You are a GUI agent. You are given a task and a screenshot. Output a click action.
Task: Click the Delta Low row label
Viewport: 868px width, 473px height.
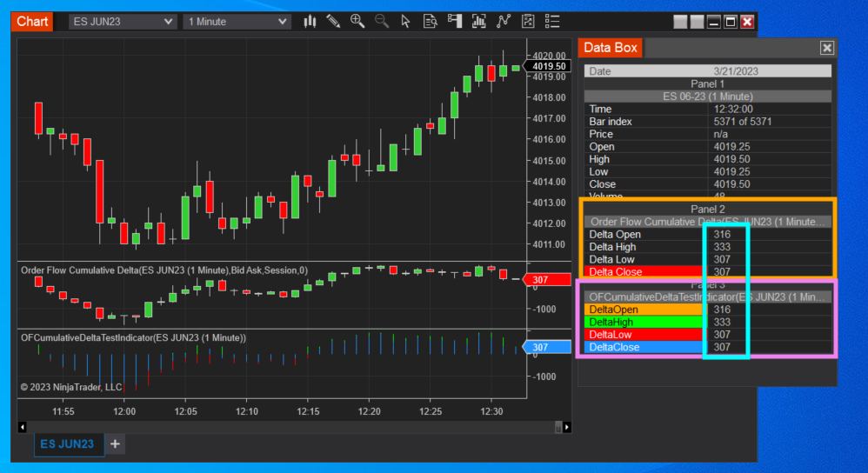[611, 259]
